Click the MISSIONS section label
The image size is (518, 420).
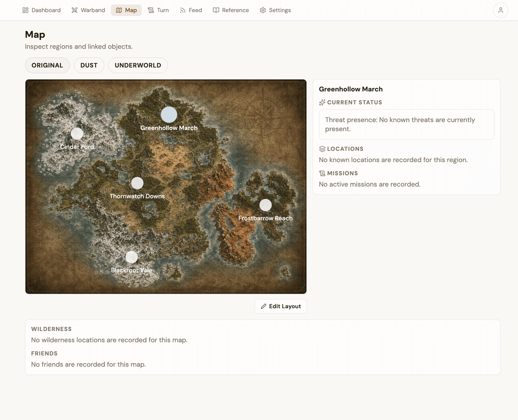(343, 173)
